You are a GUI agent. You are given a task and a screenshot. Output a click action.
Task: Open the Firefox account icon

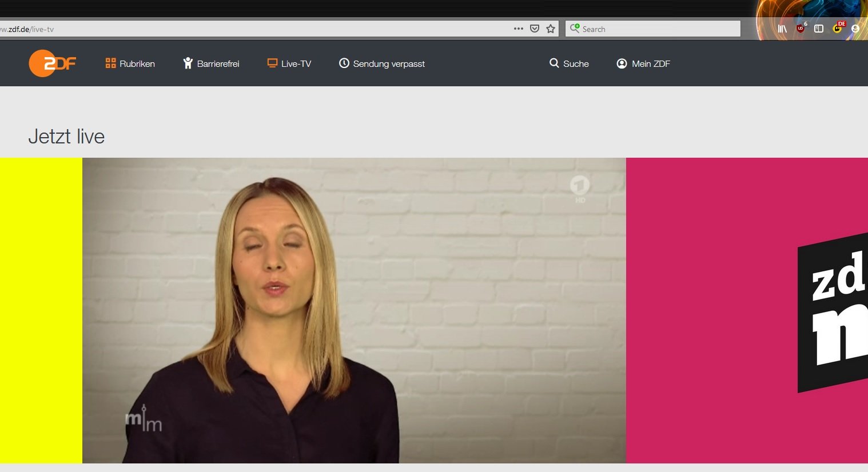click(855, 29)
